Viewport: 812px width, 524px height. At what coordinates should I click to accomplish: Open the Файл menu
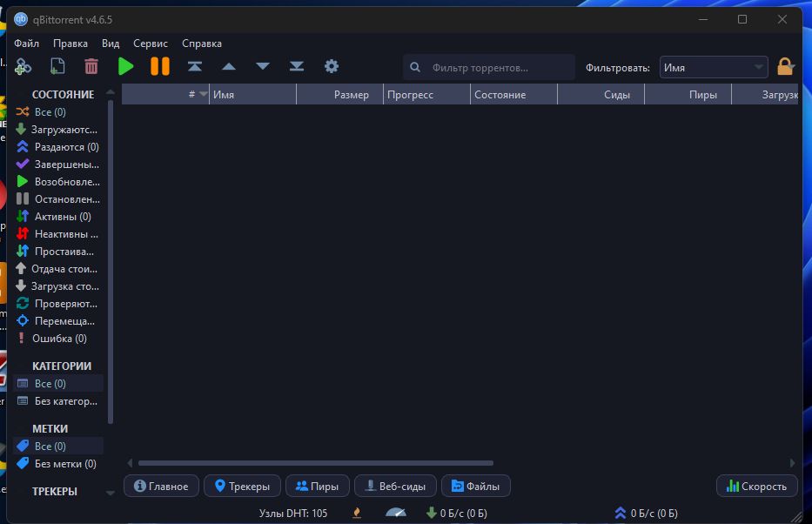(x=26, y=44)
